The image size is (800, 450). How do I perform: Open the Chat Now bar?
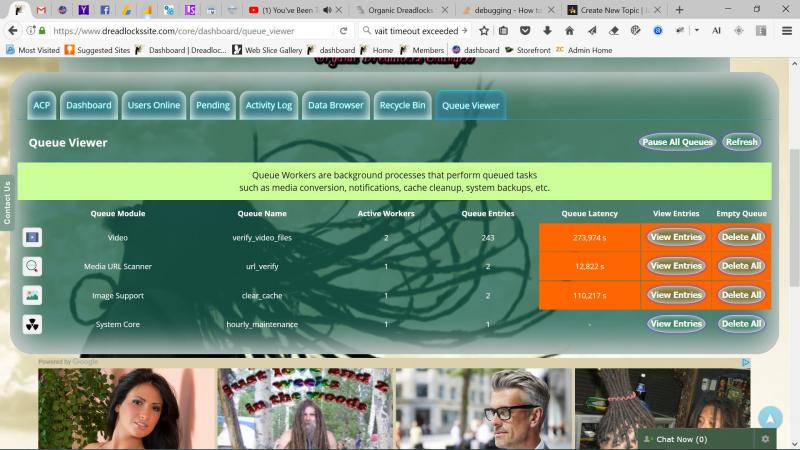pyautogui.click(x=697, y=439)
